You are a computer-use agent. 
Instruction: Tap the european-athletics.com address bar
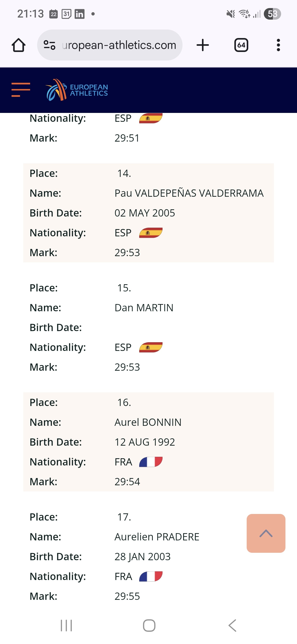tap(119, 45)
